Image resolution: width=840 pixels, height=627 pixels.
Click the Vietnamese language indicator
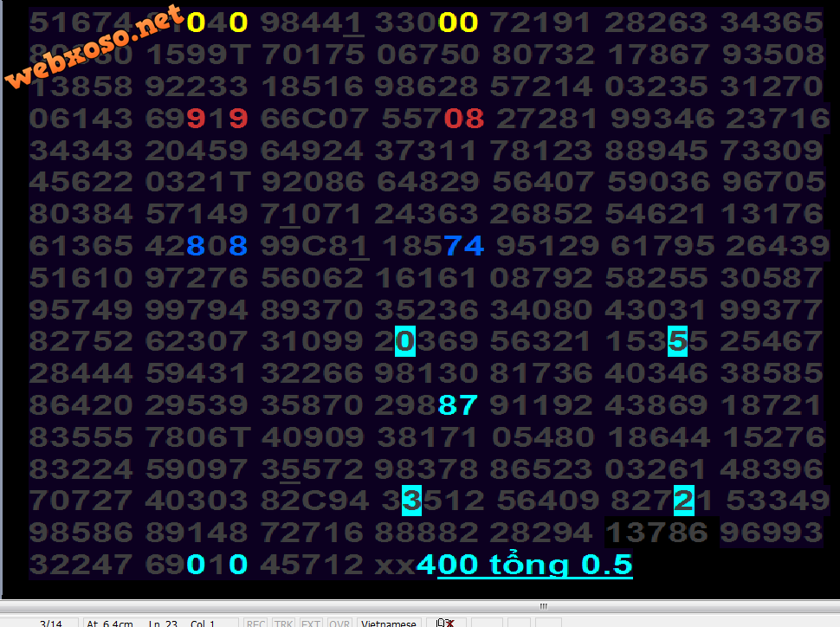tap(390, 623)
